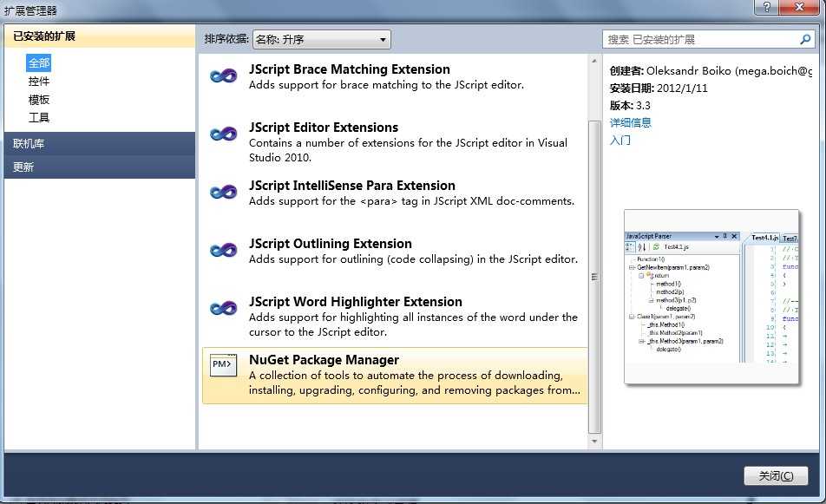Select the 模板 category
The height and width of the screenshot is (504, 826).
[x=39, y=100]
